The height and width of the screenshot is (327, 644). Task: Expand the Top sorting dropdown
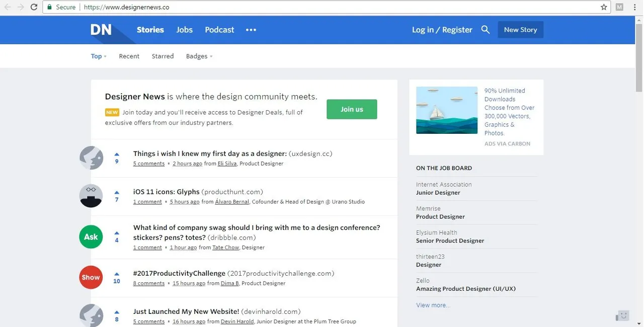pos(99,56)
